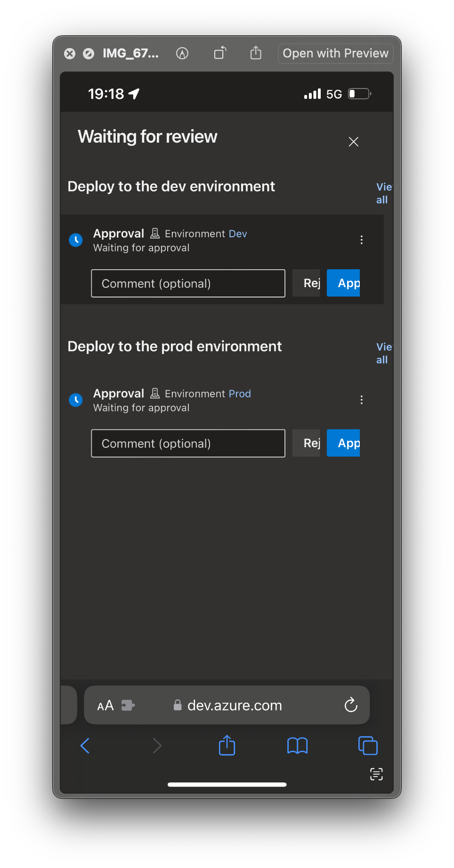
Task: Approve the Dev environment deployment
Action: tap(343, 283)
